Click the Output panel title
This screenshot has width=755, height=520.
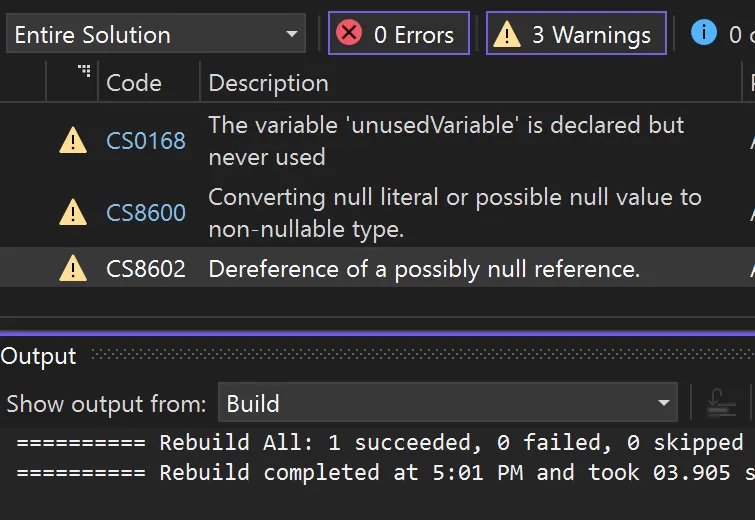pyautogui.click(x=39, y=356)
